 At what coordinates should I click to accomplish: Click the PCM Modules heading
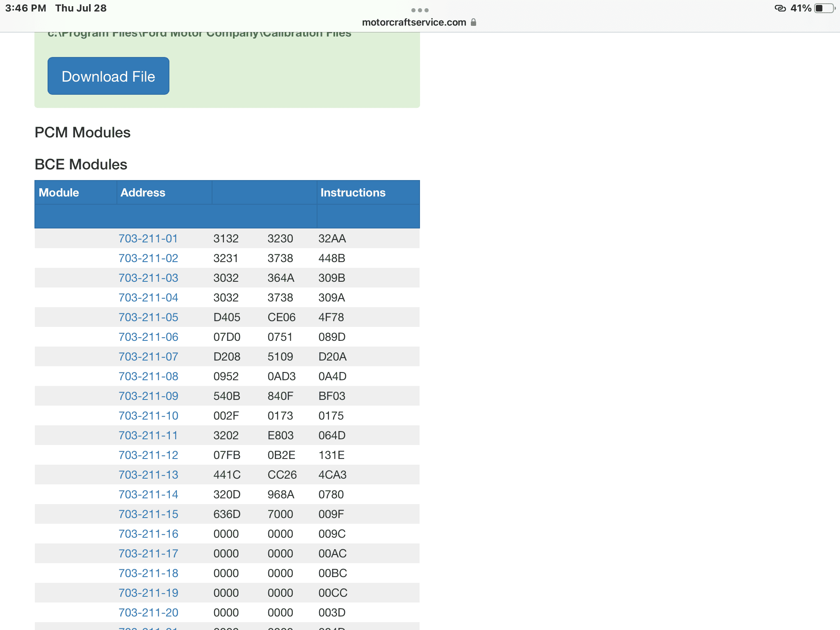82,132
